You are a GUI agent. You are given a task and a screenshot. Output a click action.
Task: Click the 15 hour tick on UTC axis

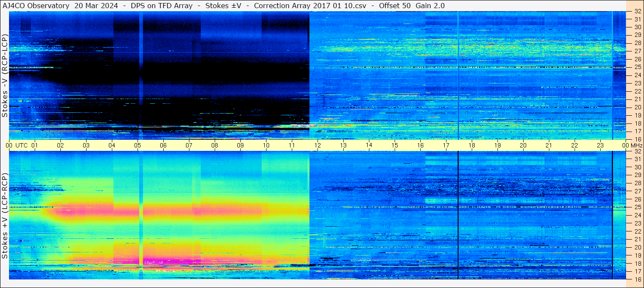(x=395, y=145)
